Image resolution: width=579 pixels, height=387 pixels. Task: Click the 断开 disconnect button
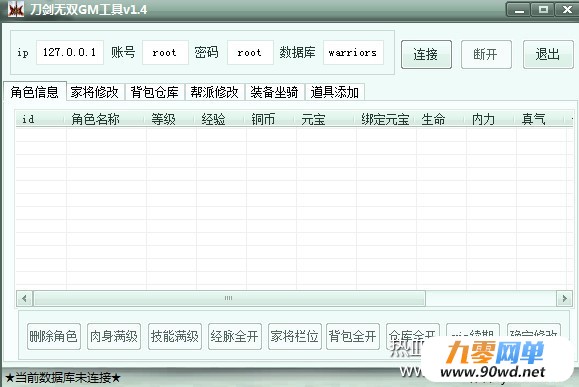[x=486, y=54]
